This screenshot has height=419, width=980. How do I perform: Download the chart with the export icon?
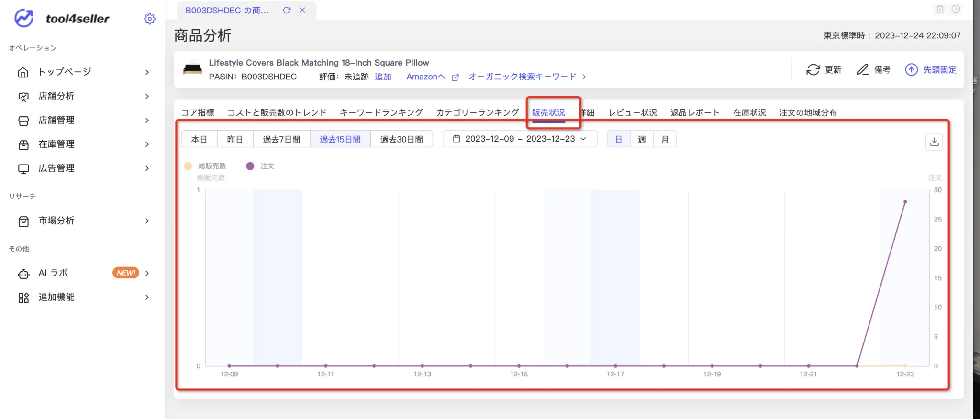pos(934,142)
